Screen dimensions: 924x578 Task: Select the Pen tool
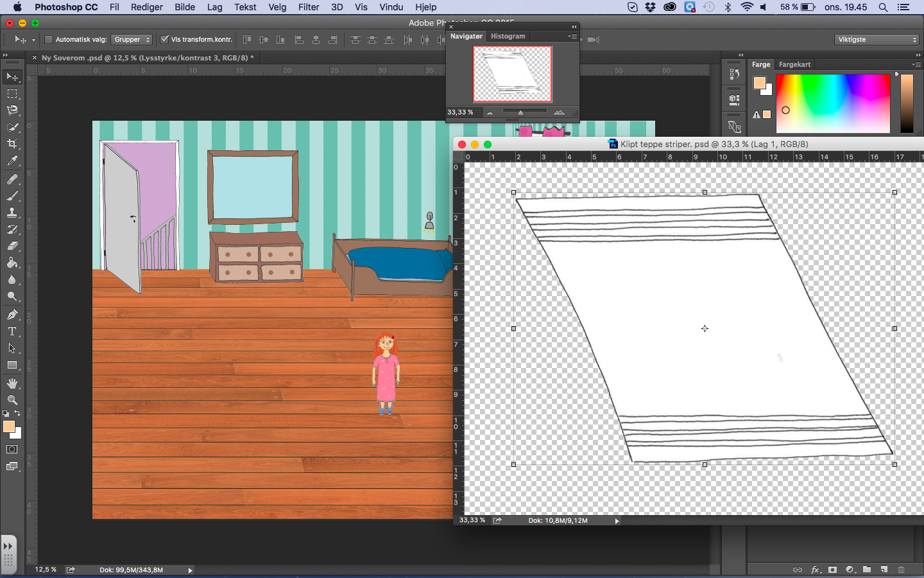tap(12, 315)
